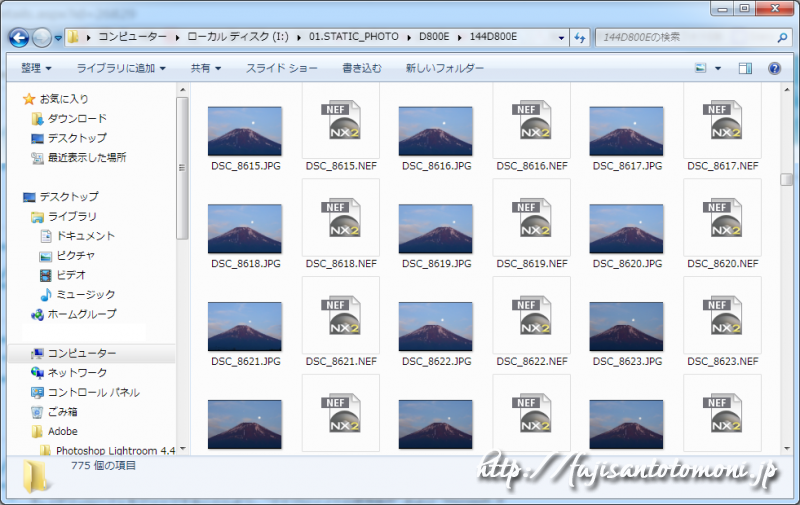The width and height of the screenshot is (800, 505).
Task: Select thumbnail DSC_8616.JPG
Action: 436,131
